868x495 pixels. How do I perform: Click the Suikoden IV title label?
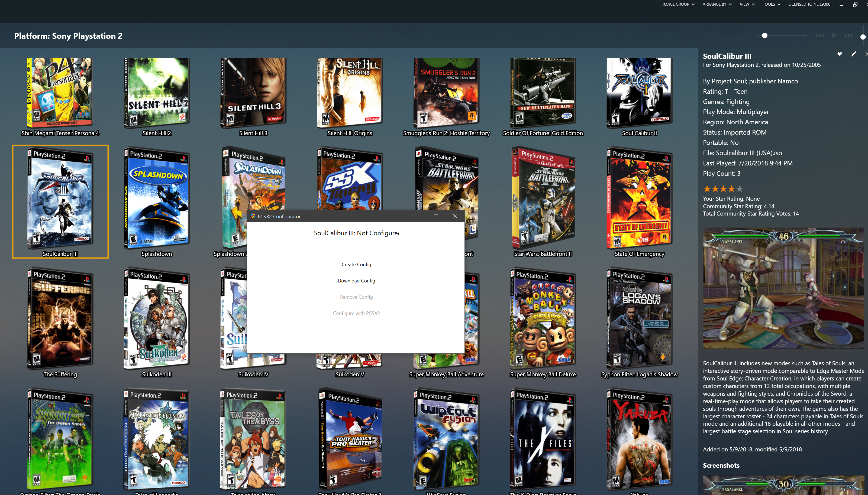pos(253,374)
